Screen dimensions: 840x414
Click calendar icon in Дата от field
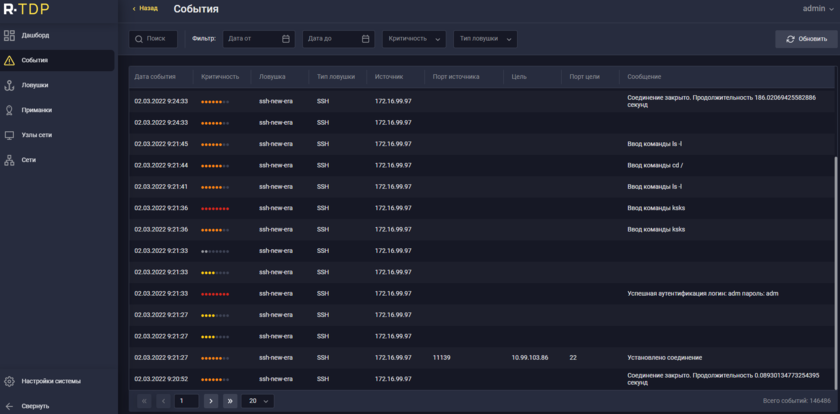(286, 39)
